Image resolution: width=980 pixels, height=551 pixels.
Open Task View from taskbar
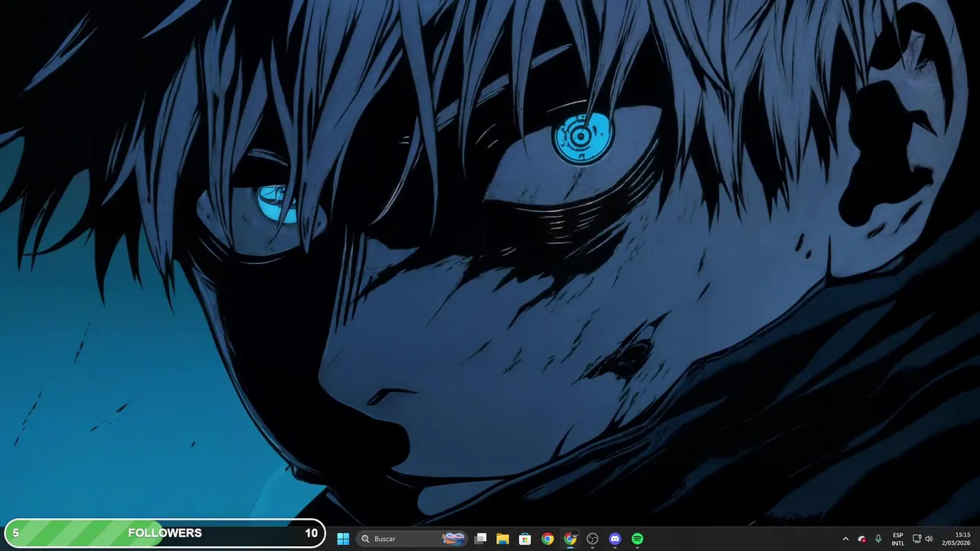click(x=480, y=539)
